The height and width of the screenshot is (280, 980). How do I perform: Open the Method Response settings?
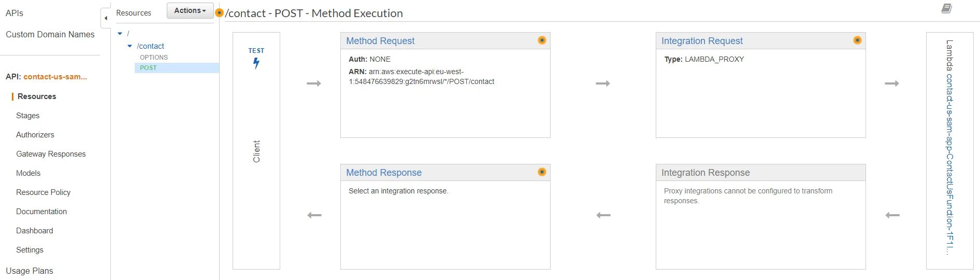coord(384,173)
